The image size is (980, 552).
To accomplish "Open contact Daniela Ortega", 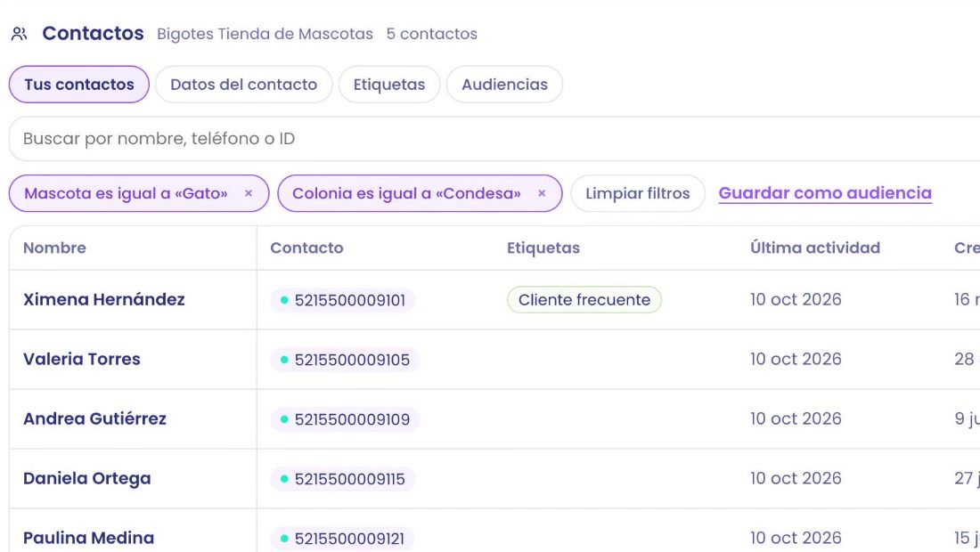I will tap(87, 478).
